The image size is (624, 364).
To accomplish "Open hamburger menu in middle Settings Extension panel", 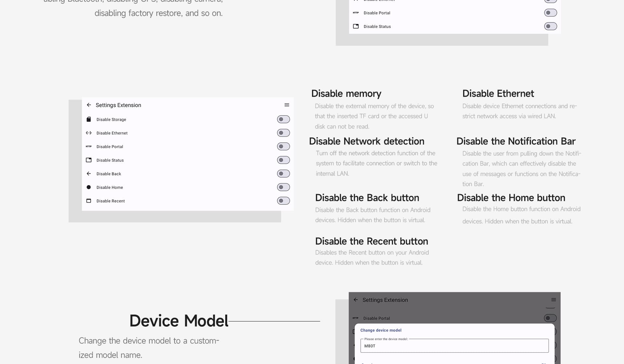I will [287, 105].
